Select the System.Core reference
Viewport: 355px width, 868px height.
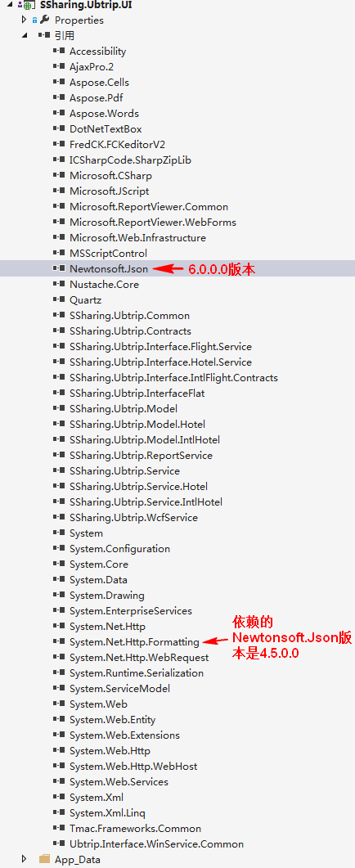tap(99, 564)
